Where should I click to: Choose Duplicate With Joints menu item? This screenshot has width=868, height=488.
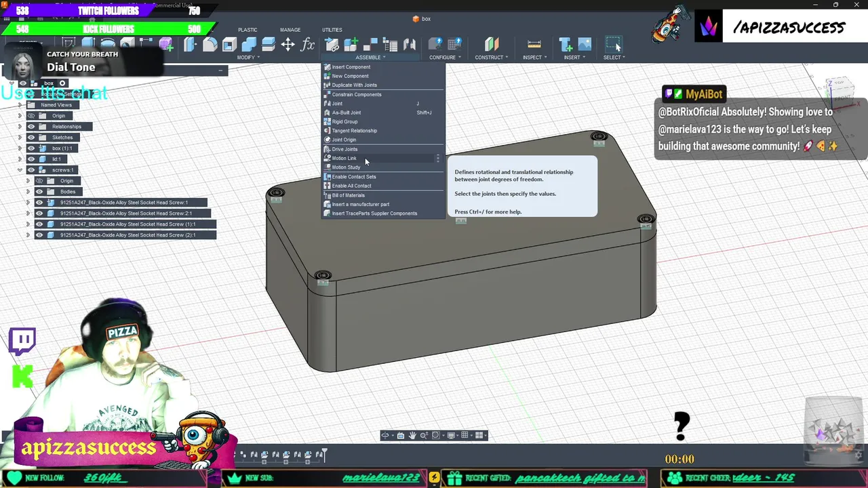tap(383, 85)
